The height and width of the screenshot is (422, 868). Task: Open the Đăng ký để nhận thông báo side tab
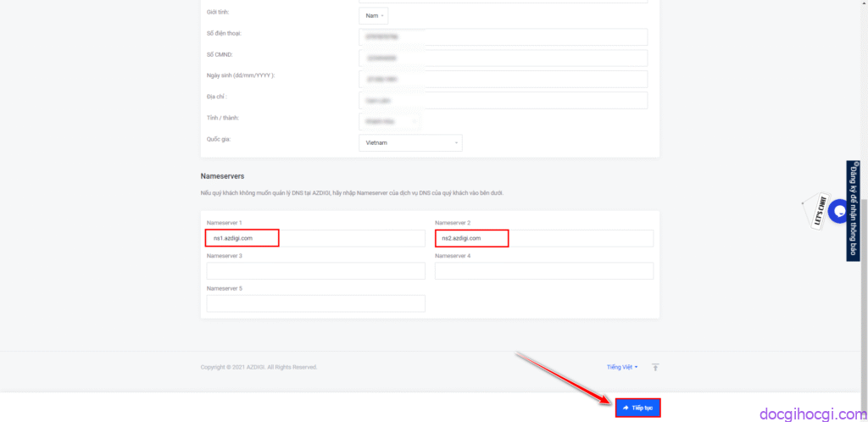click(x=853, y=211)
